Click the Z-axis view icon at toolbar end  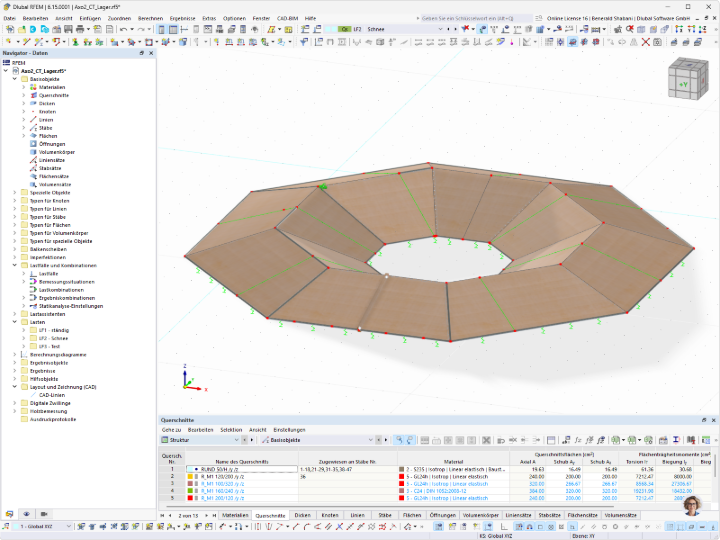click(x=703, y=29)
